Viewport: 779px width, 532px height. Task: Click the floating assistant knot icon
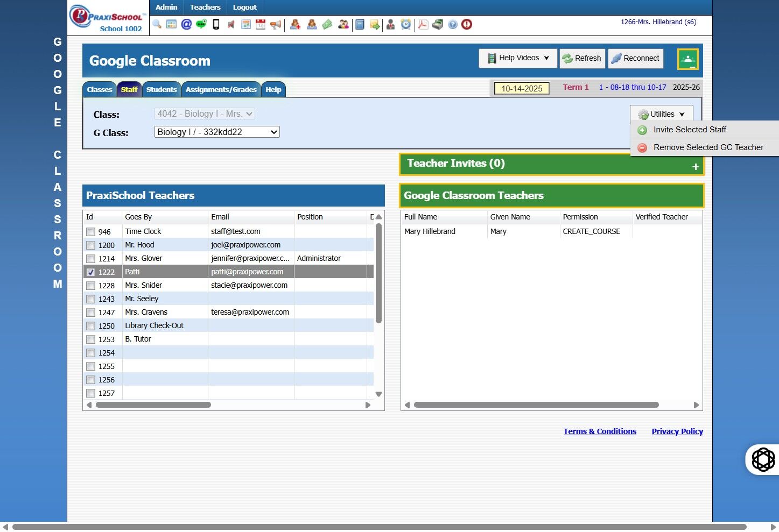(x=763, y=459)
